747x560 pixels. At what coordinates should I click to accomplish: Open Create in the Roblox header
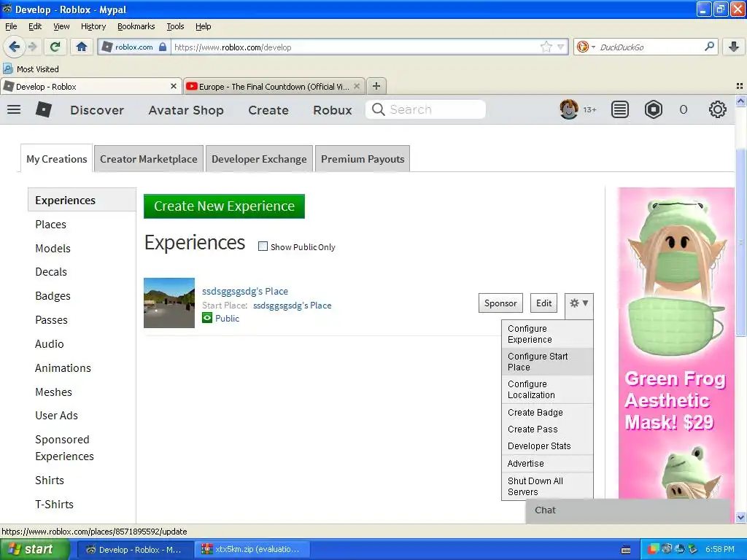click(x=268, y=110)
